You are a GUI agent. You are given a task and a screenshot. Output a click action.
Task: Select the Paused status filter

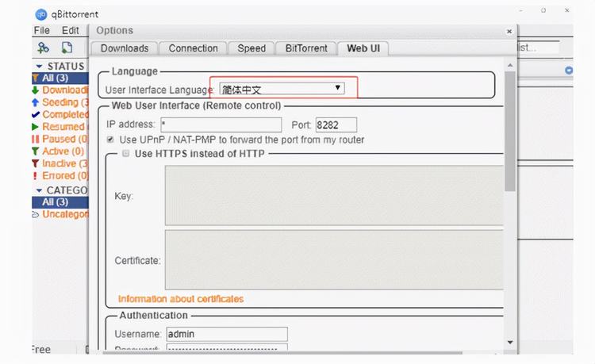[x=60, y=139]
